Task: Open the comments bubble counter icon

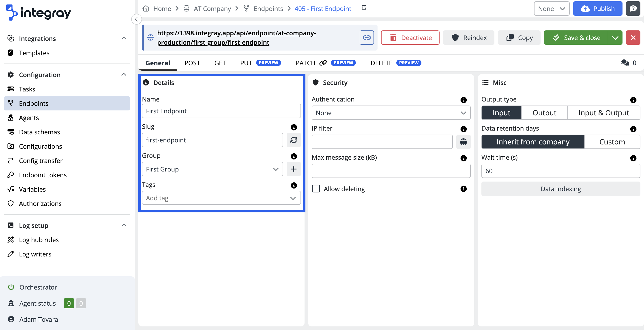Action: point(625,63)
